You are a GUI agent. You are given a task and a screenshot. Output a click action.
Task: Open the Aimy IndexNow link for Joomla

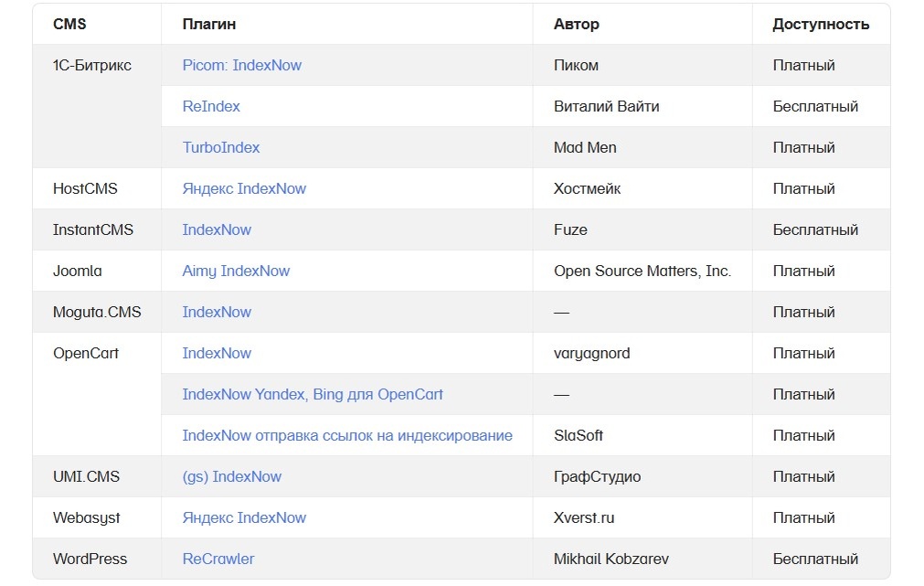pos(236,272)
